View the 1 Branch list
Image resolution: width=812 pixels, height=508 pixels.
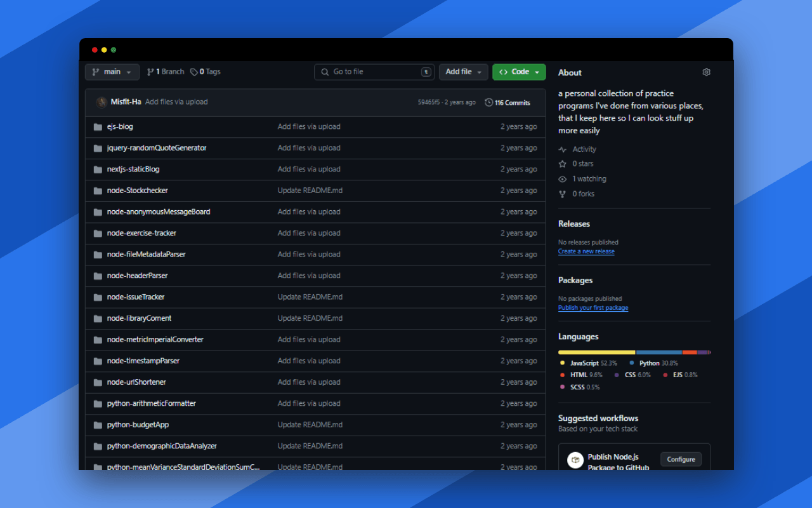[x=166, y=72]
